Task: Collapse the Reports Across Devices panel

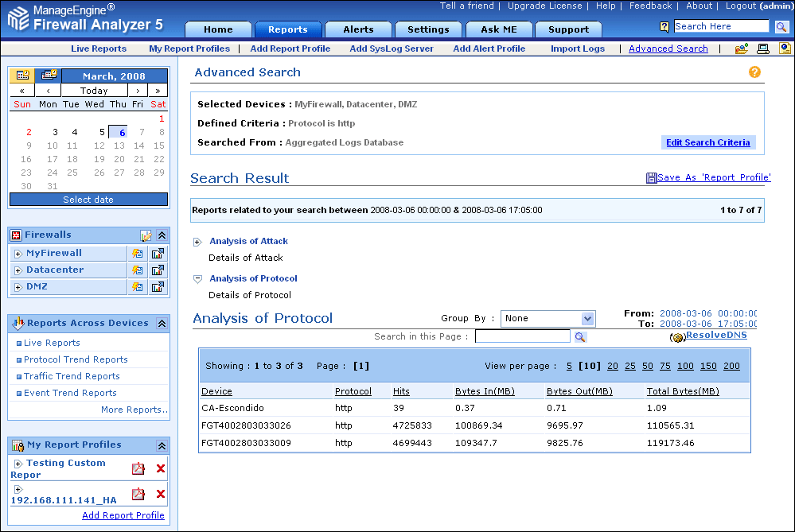Action: click(x=162, y=324)
